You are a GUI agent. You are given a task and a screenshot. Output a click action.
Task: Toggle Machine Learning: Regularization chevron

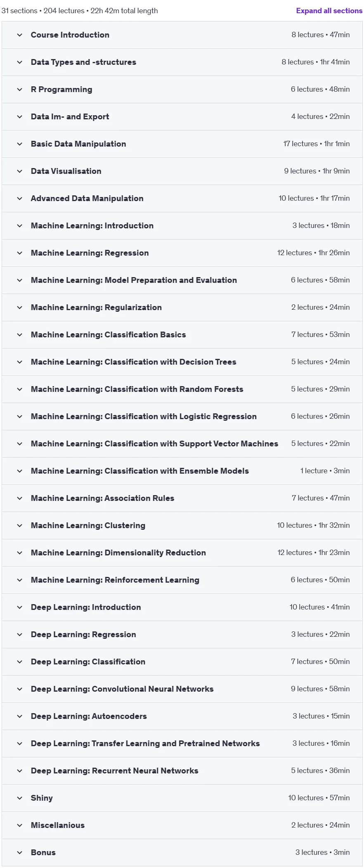[x=19, y=308]
